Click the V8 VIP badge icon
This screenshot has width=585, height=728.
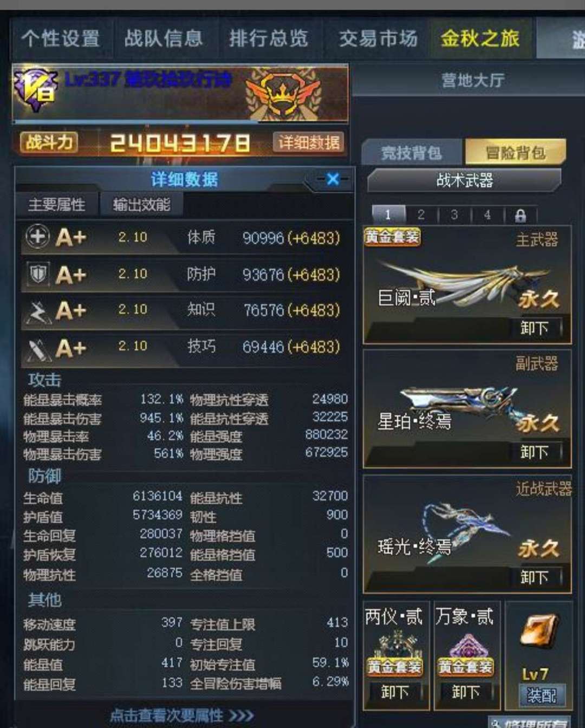point(36,90)
